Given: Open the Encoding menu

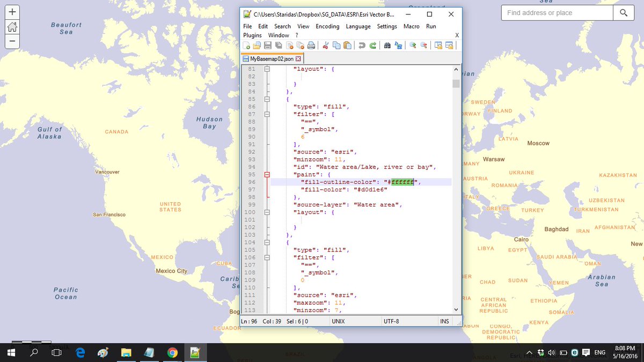Looking at the screenshot, I should [x=327, y=26].
